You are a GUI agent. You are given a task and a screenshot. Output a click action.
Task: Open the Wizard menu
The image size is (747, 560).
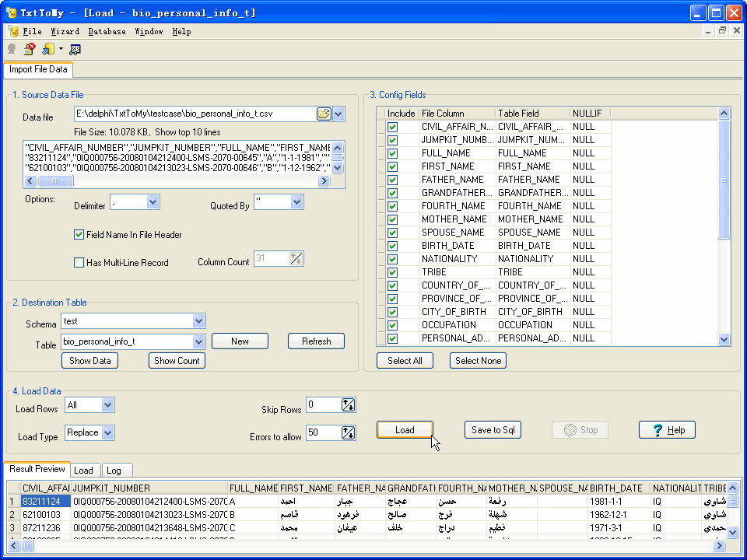point(65,31)
